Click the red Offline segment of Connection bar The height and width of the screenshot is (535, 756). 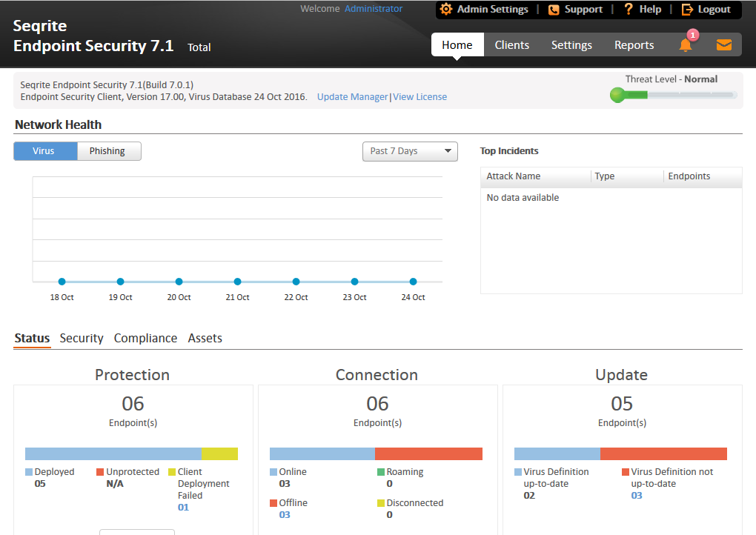428,453
